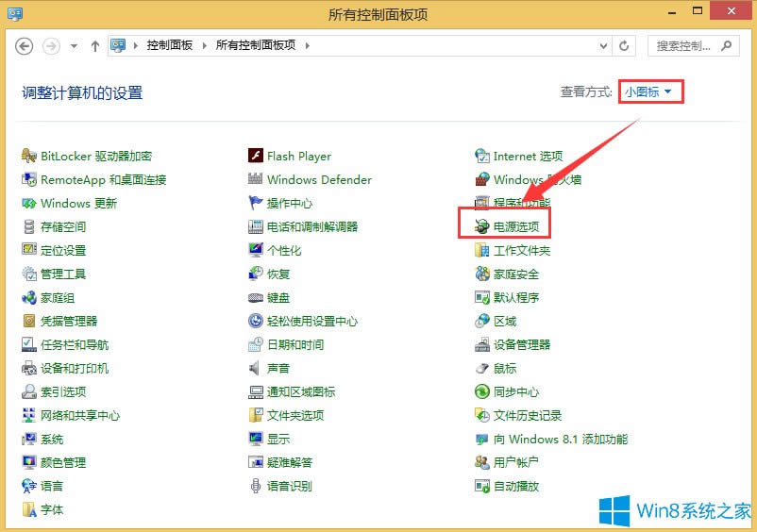Image resolution: width=757 pixels, height=532 pixels.
Task: Open 文件历史记录 link
Action: click(x=528, y=416)
